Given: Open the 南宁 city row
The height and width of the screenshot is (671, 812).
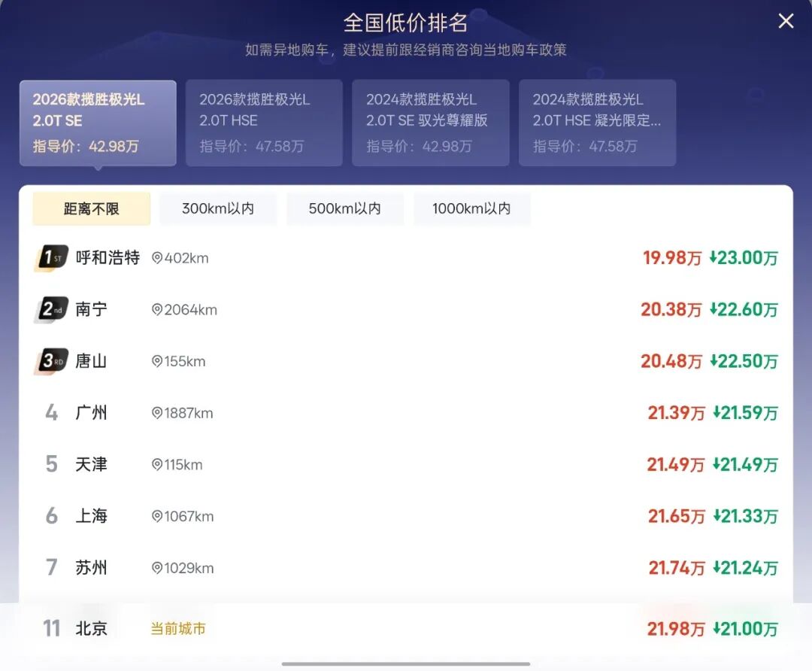Looking at the screenshot, I should (406, 309).
